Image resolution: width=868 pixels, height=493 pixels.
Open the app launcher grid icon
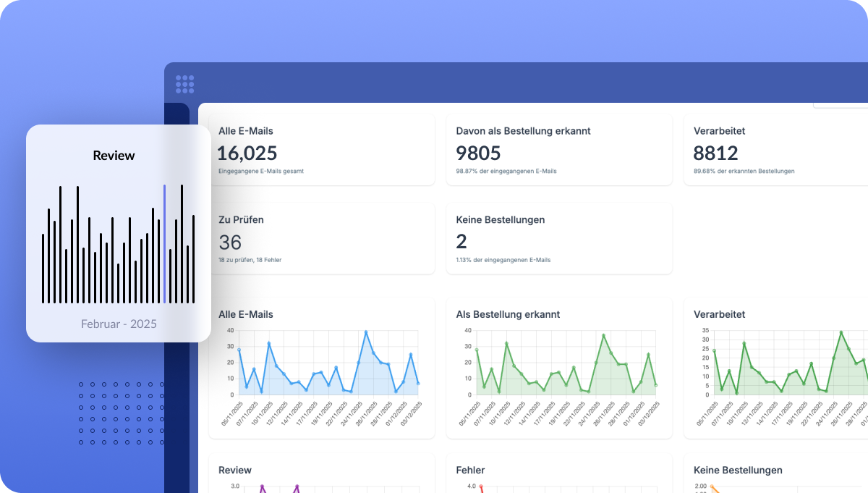tap(184, 83)
